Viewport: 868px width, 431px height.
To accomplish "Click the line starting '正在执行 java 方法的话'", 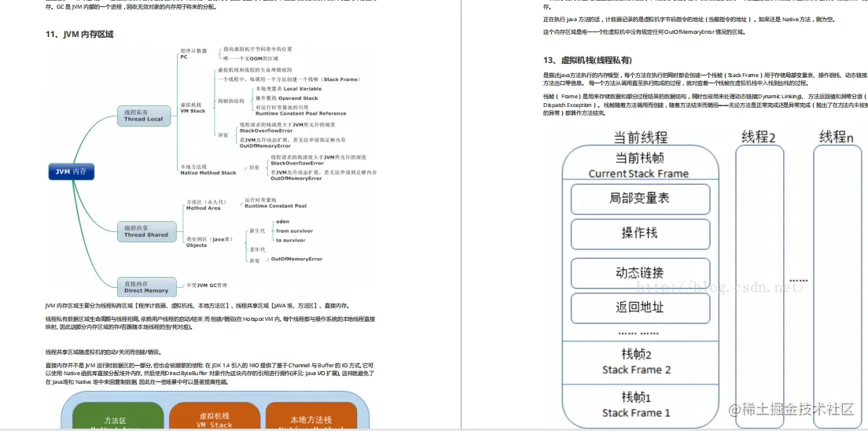I will (689, 20).
